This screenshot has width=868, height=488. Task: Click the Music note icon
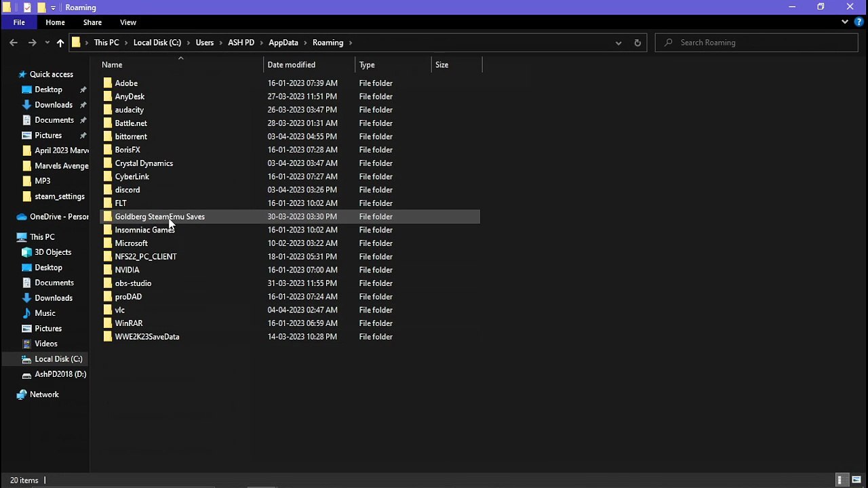point(26,313)
